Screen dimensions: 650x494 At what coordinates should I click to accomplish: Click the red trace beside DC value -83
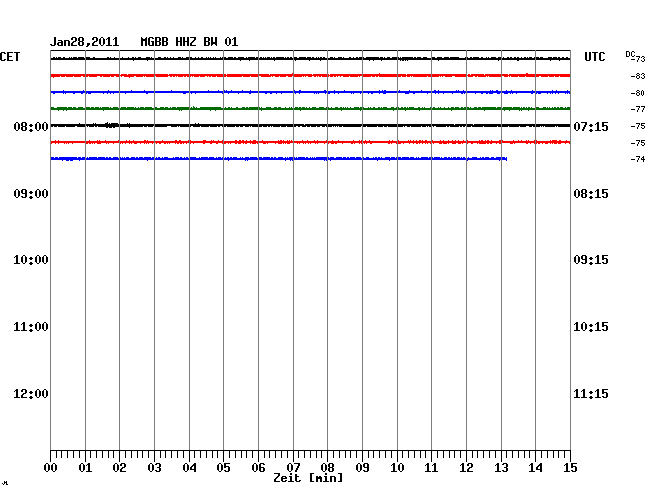pyautogui.click(x=310, y=75)
